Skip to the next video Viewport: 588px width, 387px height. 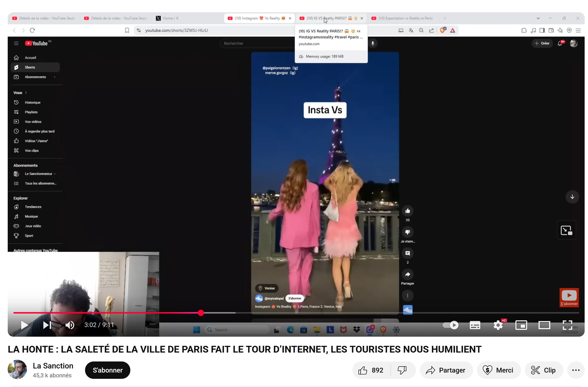click(x=47, y=325)
